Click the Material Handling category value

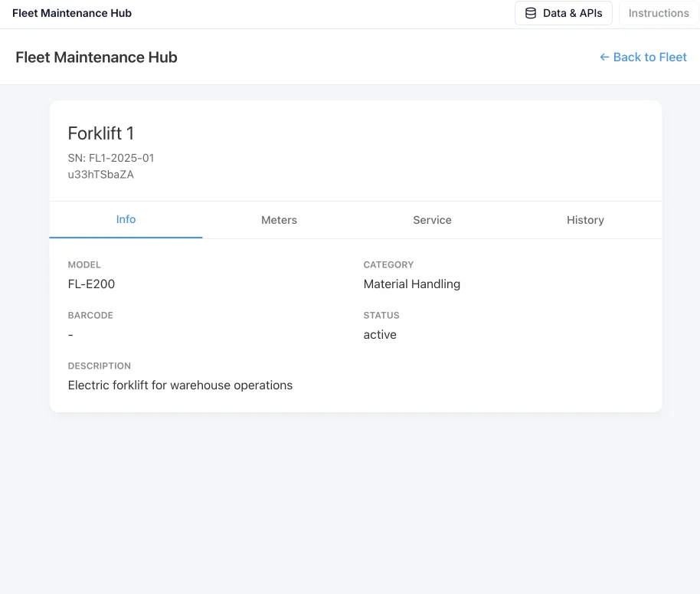412,284
